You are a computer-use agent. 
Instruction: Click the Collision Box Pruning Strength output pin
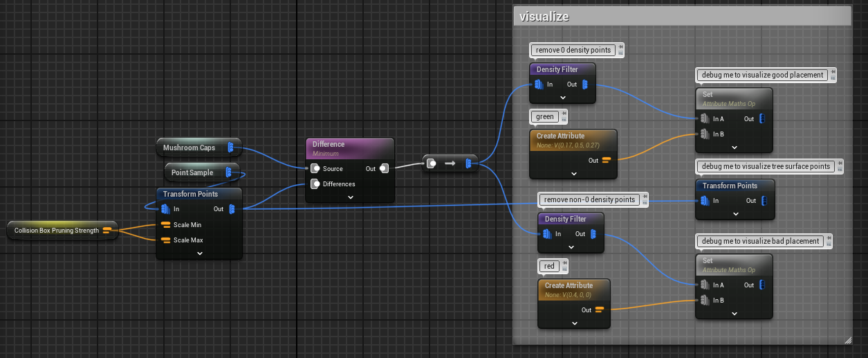pos(107,231)
